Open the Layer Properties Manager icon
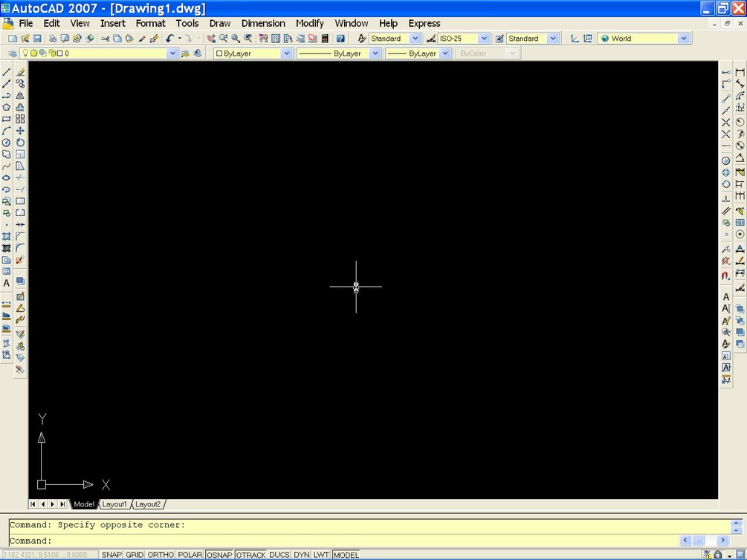Viewport: 747px width, 560px height. [x=13, y=53]
